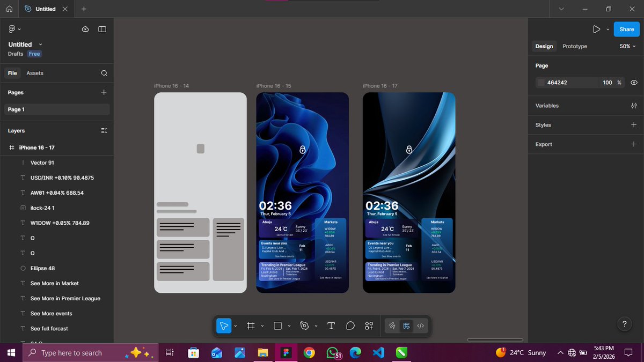Open Figma from the taskbar
This screenshot has width=644, height=362.
coord(285,352)
